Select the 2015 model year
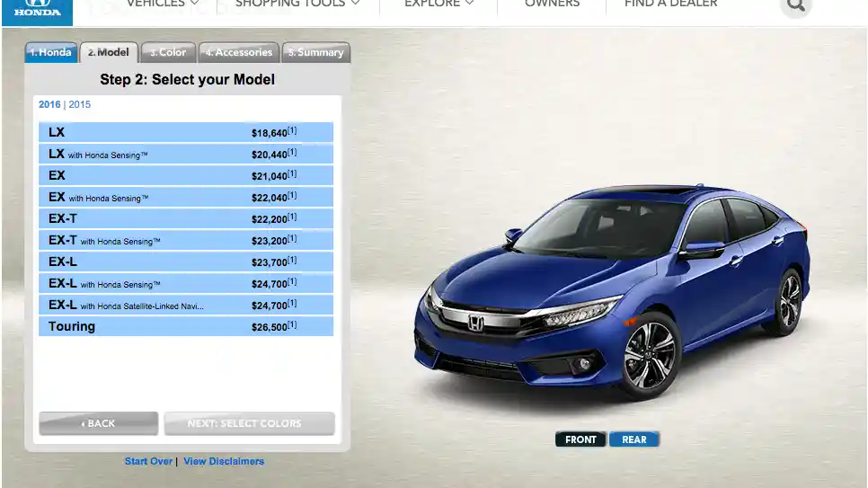This screenshot has height=488, width=868. (x=80, y=104)
